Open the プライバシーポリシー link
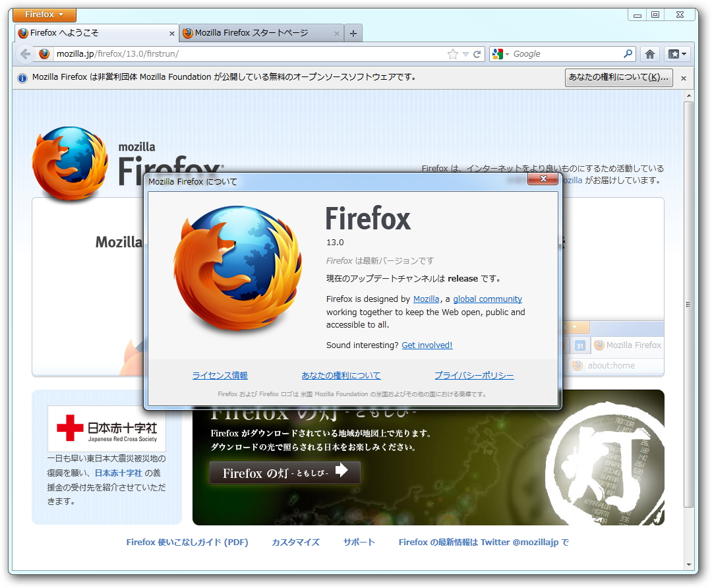Image resolution: width=712 pixels, height=588 pixels. 473,375
